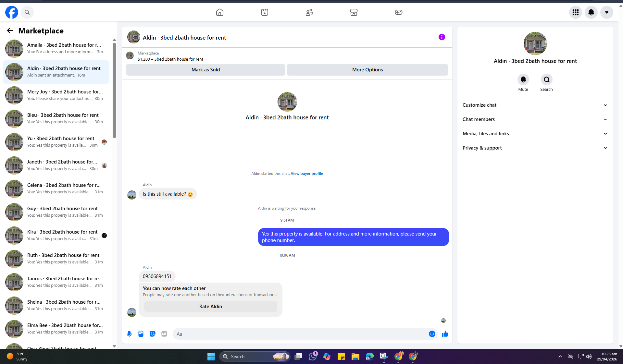
Task: Choose a sticker icon
Action: 153,334
